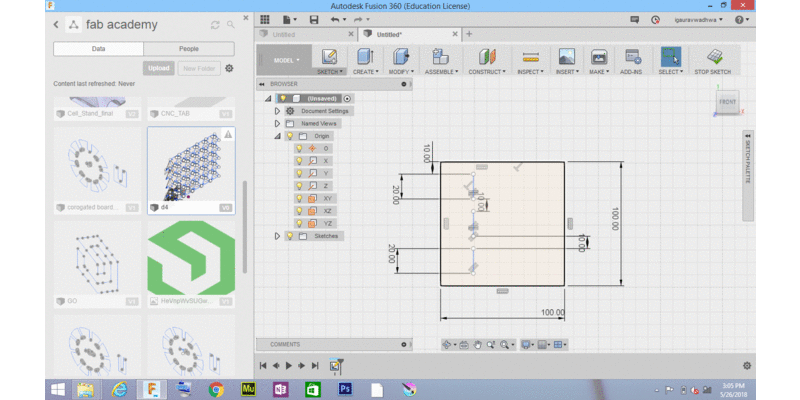Toggle visibility bulb of Origin folder
This screenshot has height=400, width=800.
290,136
